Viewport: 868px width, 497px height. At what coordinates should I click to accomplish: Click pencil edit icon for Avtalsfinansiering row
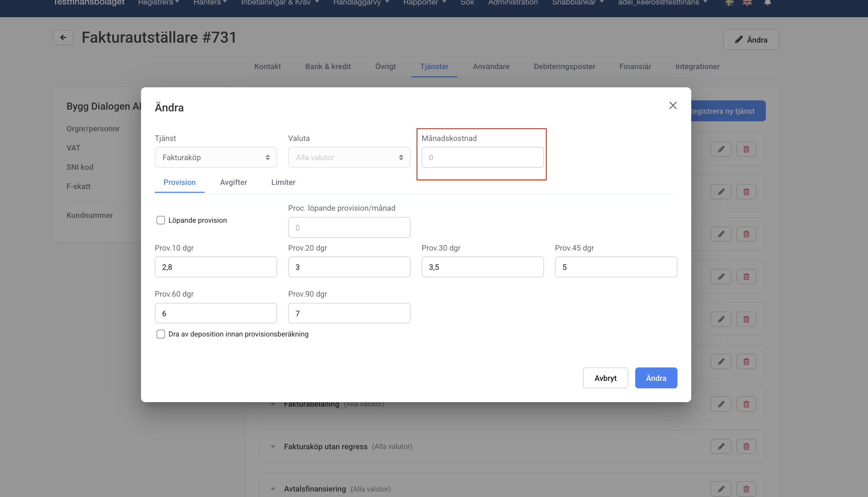[721, 488]
